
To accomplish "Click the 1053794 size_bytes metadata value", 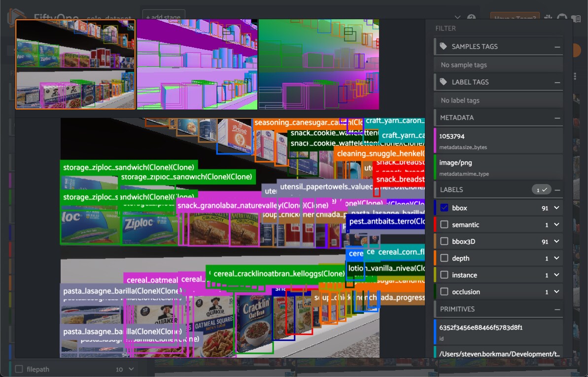I will click(452, 136).
